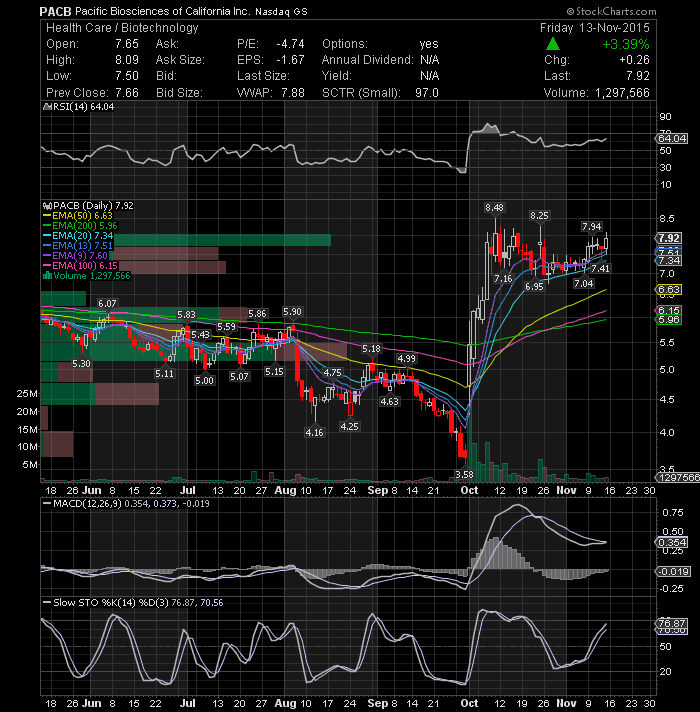700x712 pixels.
Task: Click the 6.63 EMA(50) axis tag
Action: click(x=669, y=290)
